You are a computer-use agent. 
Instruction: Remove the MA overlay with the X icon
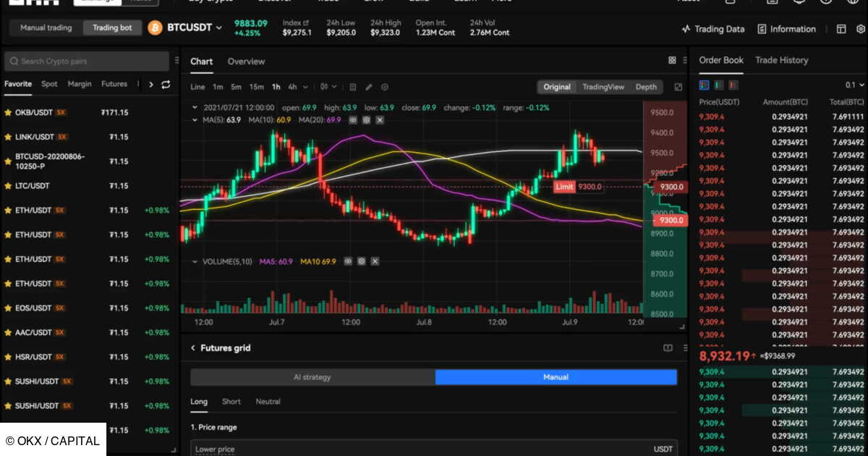coord(379,119)
